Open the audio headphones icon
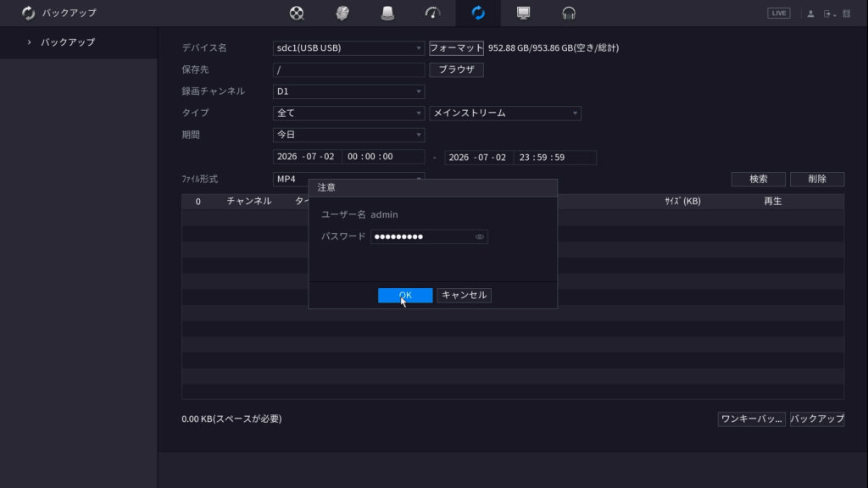 coord(569,13)
